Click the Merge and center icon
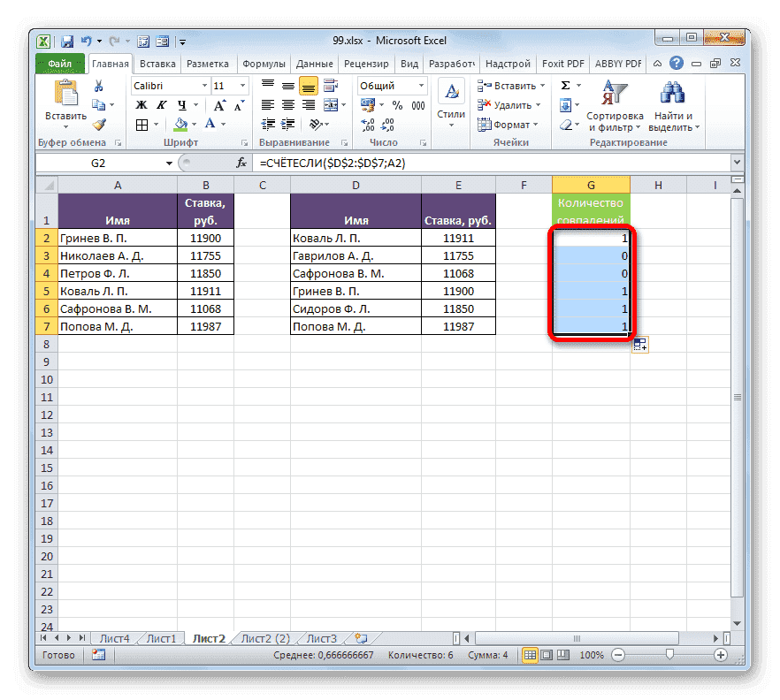The height and width of the screenshot is (700, 780). pos(331,104)
